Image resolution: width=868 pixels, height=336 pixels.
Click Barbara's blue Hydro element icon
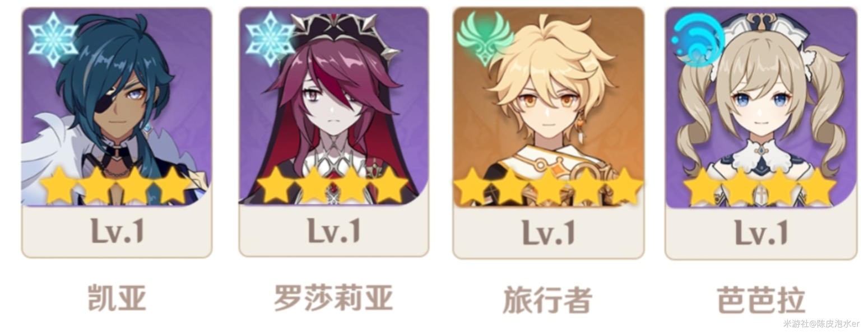click(698, 40)
